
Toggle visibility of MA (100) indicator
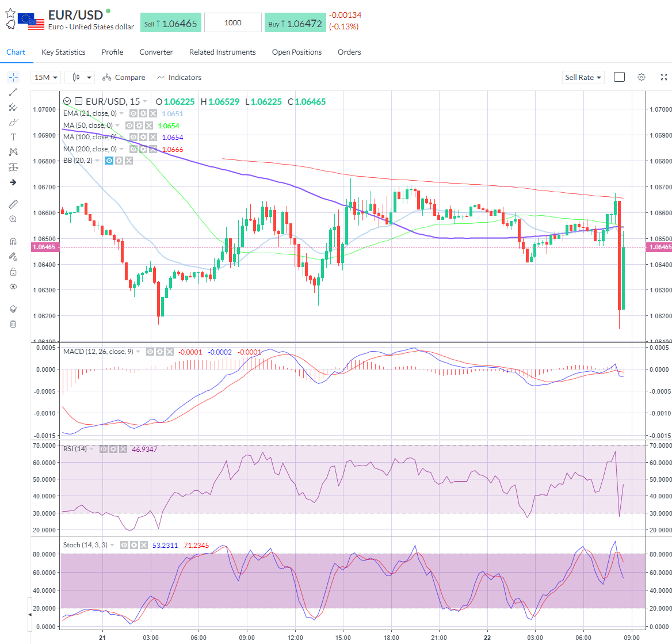coord(133,137)
